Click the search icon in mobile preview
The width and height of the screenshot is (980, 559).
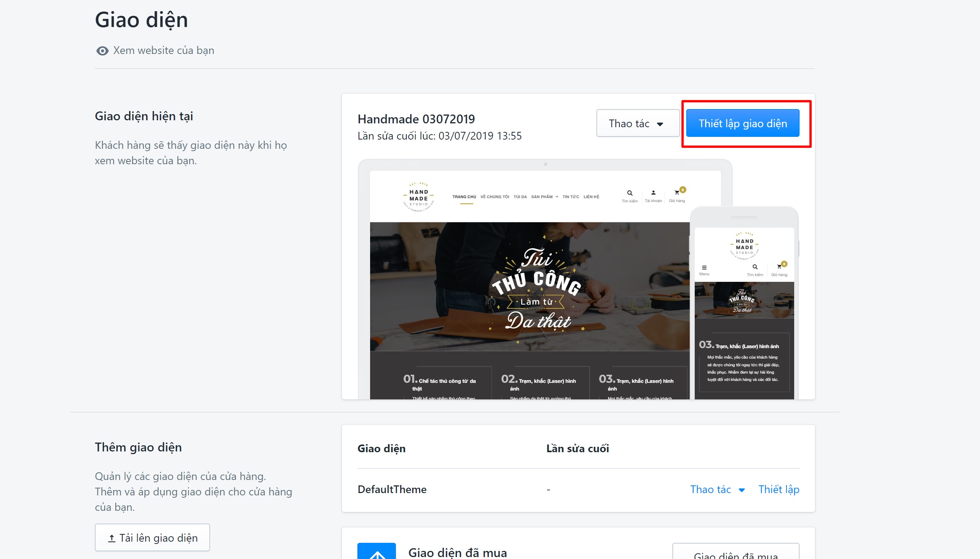(755, 267)
